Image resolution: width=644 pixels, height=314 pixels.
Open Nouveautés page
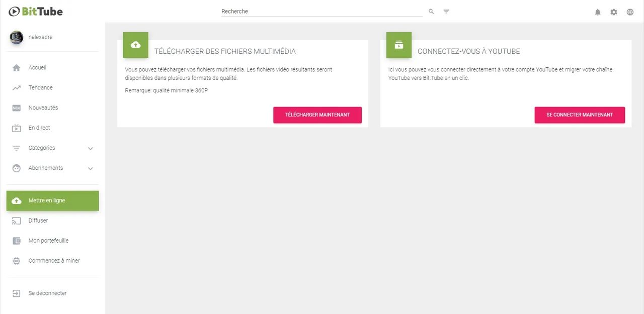(x=52, y=108)
